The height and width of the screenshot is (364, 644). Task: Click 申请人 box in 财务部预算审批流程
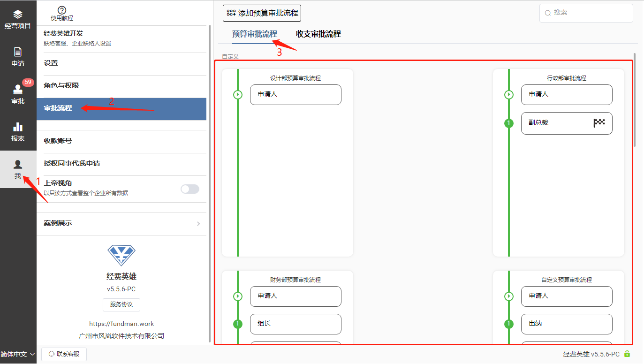[295, 296]
